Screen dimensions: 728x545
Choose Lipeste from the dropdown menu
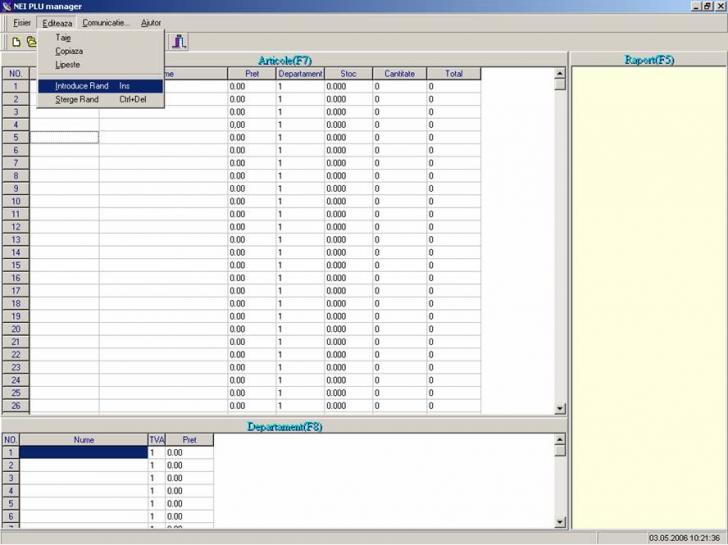[x=68, y=64]
